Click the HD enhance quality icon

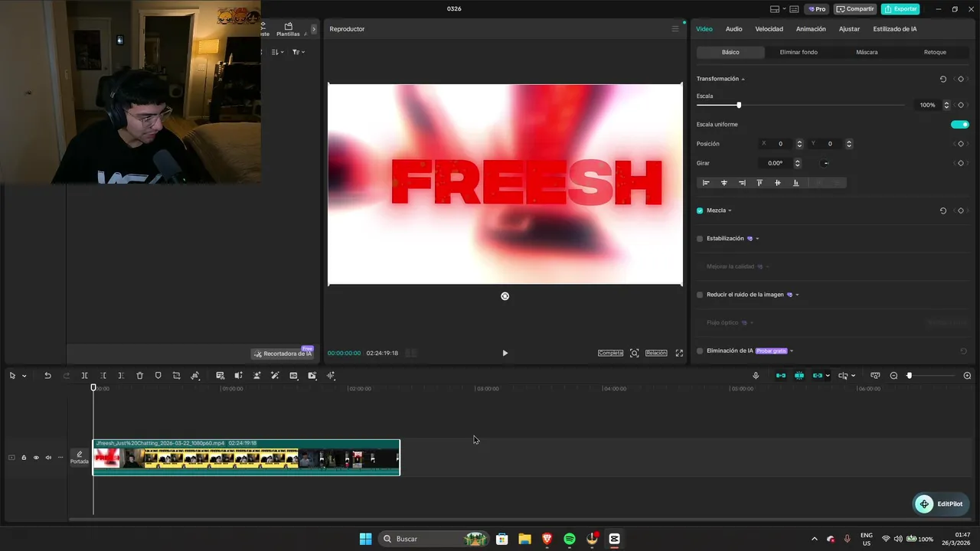coord(293,376)
